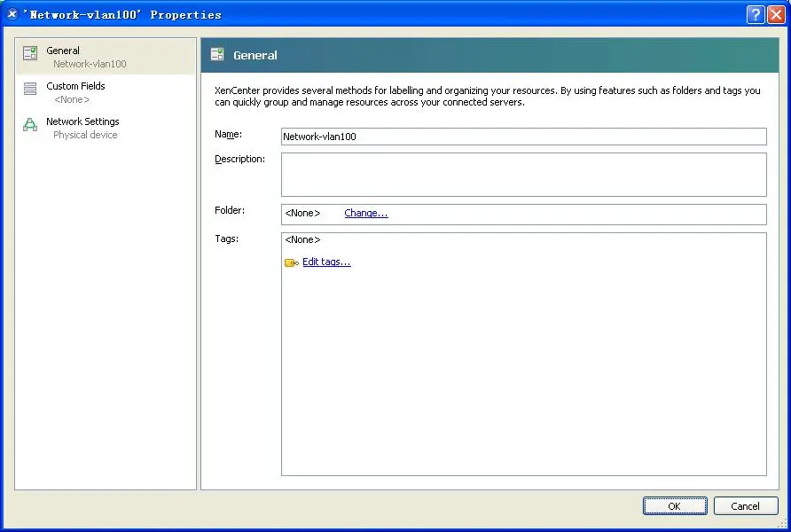Click the 'Physical device' subtitle text
Image resolution: width=791 pixels, height=532 pixels.
pos(85,135)
